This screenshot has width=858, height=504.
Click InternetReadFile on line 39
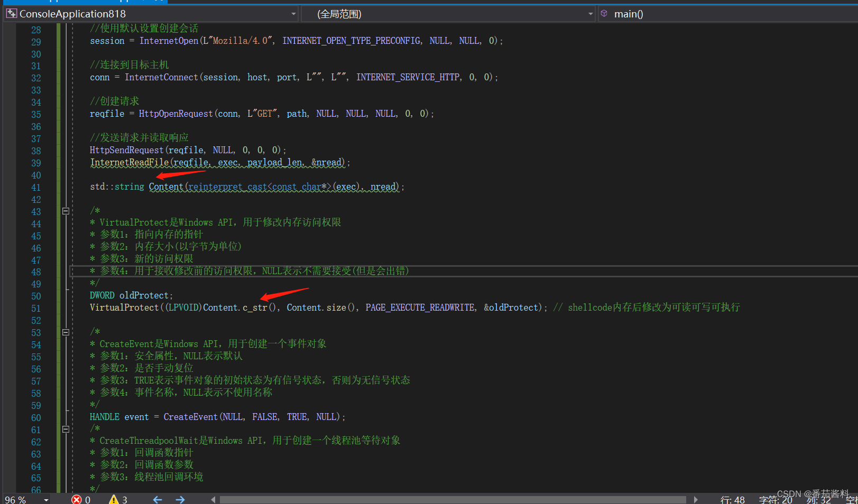(130, 162)
